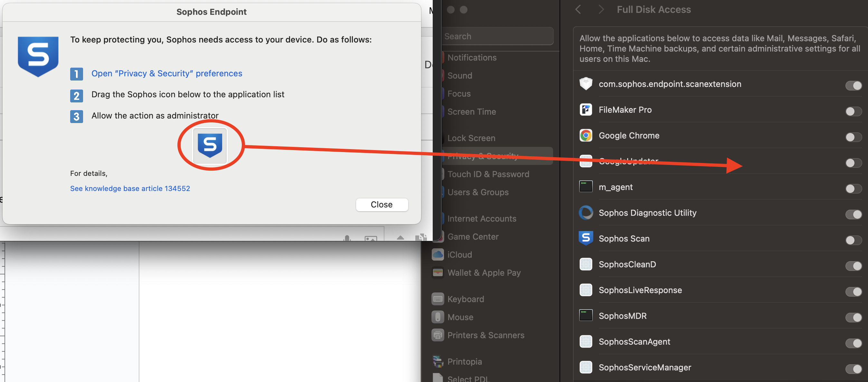Click the FileMaker Pro app icon

click(586, 110)
